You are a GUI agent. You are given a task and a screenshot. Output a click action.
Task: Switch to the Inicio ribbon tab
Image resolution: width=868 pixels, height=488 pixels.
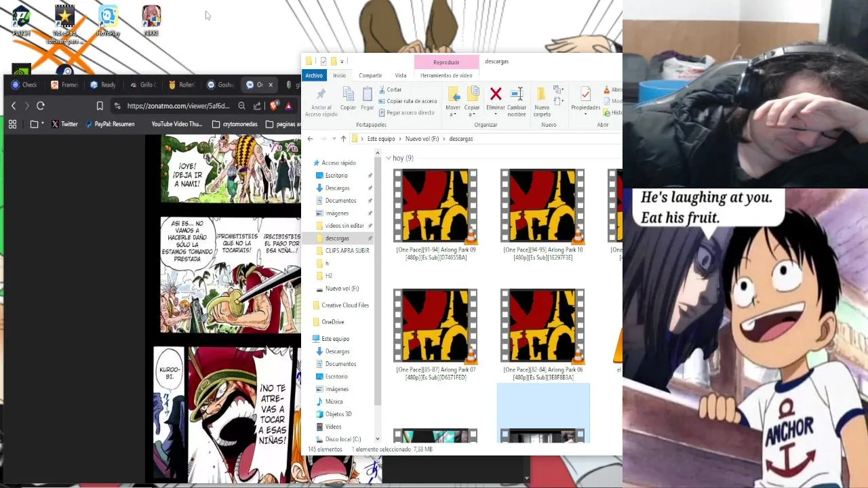339,75
